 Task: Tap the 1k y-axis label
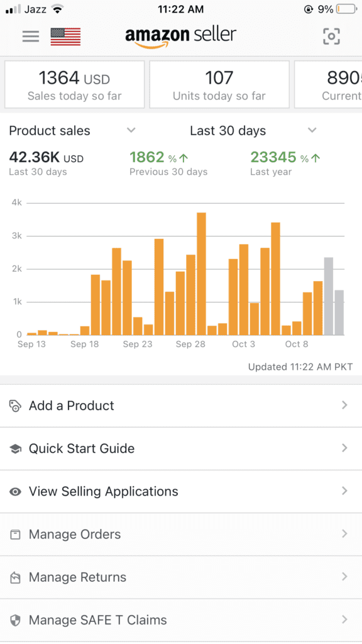(x=16, y=302)
